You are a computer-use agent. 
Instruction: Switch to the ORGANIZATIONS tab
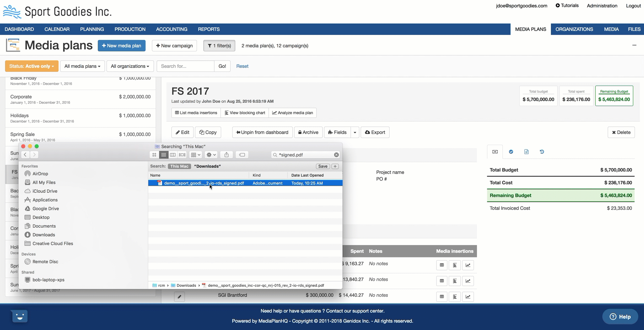coord(574,29)
